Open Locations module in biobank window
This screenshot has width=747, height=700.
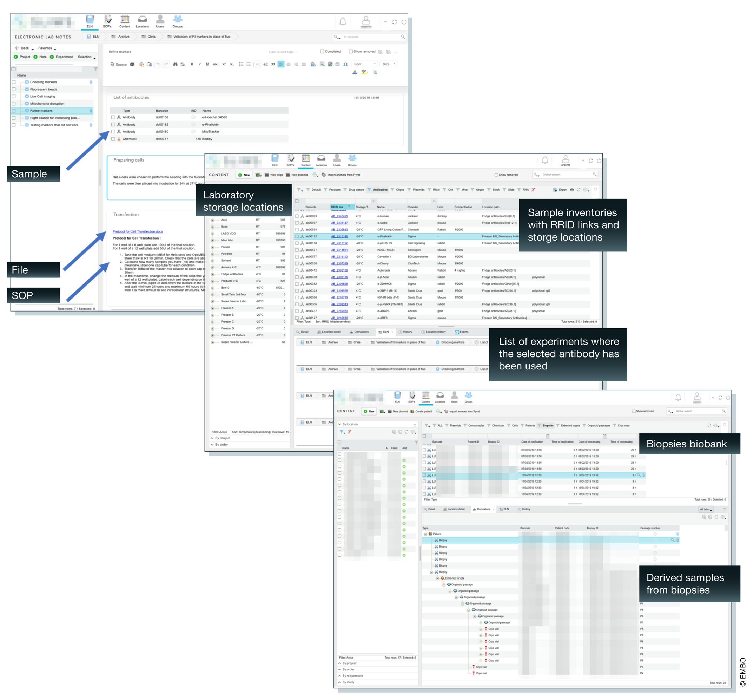click(x=440, y=397)
